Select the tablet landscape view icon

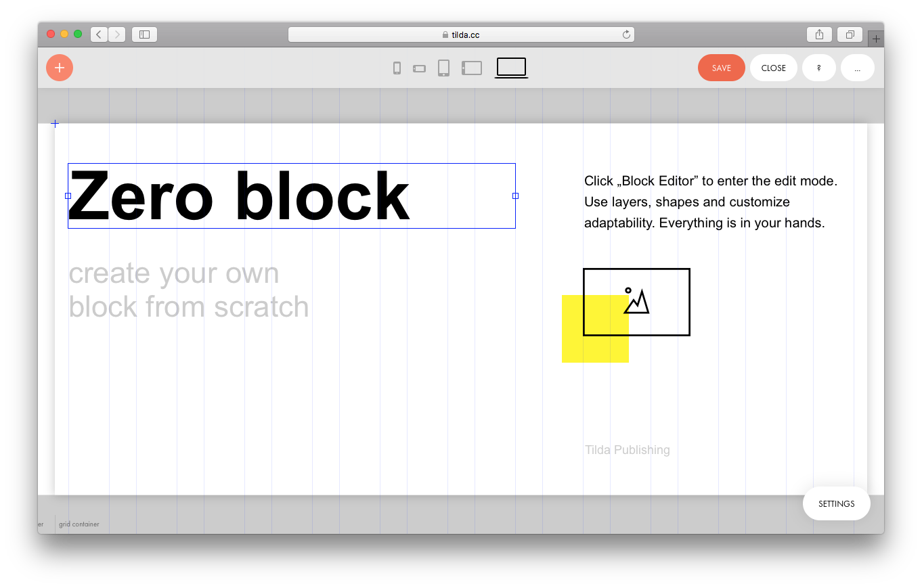tap(472, 68)
